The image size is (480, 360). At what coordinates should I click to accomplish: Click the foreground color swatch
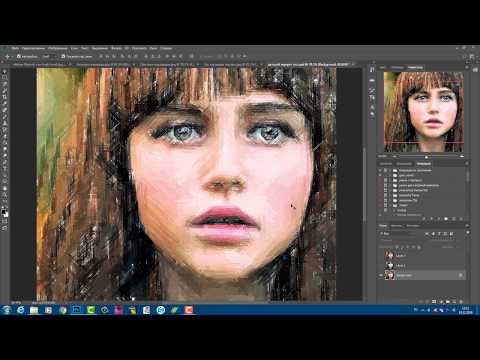point(3,212)
